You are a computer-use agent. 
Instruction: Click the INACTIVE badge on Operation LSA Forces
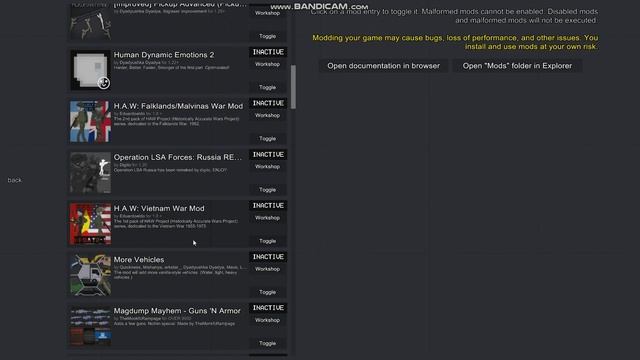pyautogui.click(x=268, y=154)
